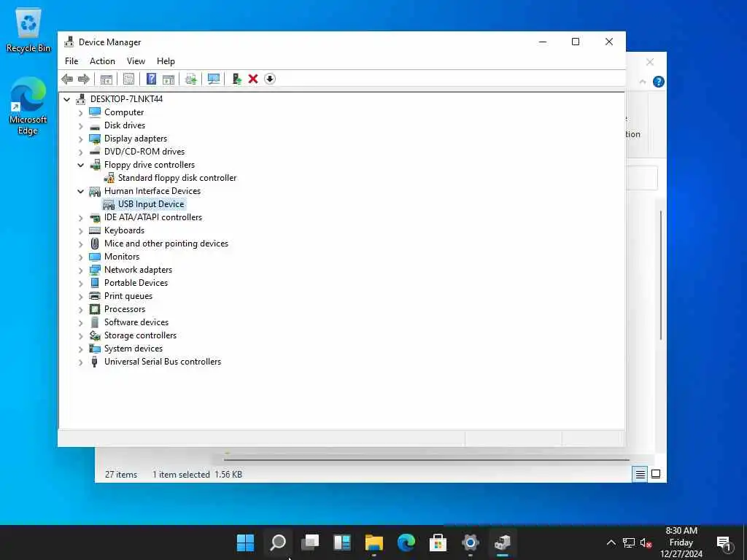Expand the Network adapters category
The width and height of the screenshot is (747, 560).
[80, 270]
